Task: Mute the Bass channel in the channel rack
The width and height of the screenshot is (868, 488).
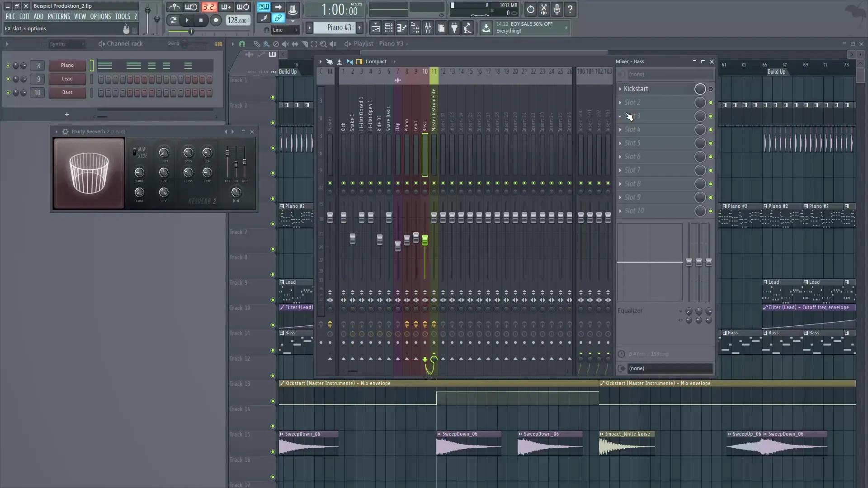Action: point(8,93)
